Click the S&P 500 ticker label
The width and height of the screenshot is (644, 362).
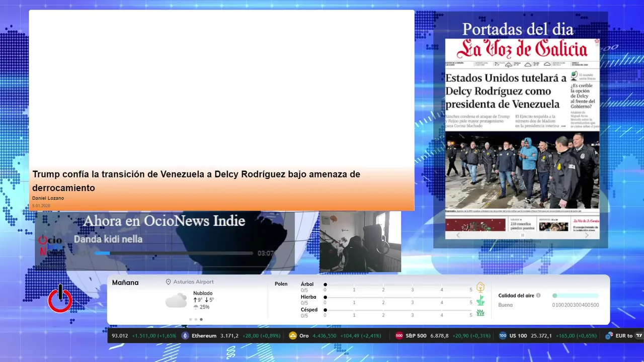pyautogui.click(x=416, y=336)
